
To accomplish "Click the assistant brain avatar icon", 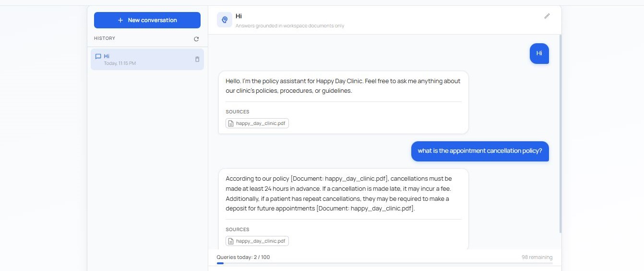I will [225, 20].
